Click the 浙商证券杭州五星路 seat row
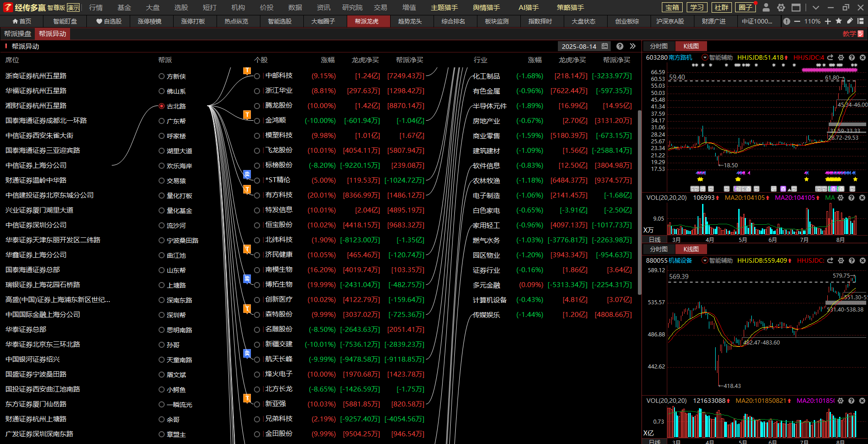 [36, 76]
